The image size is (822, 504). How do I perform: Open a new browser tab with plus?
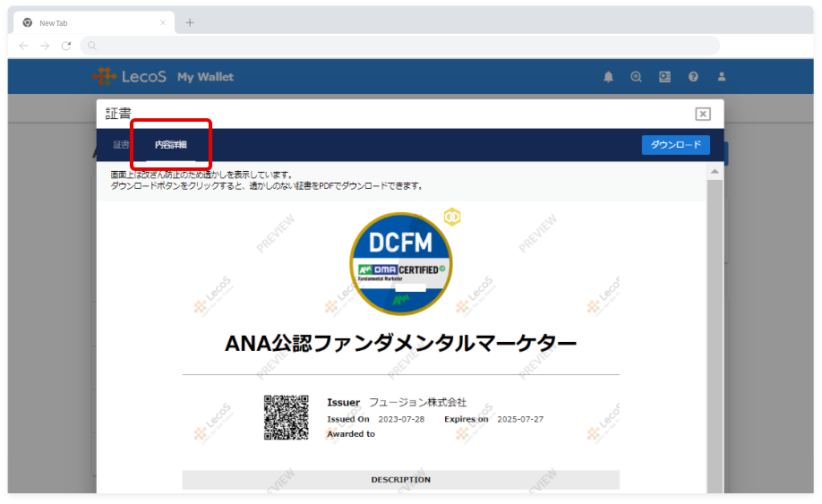coord(190,22)
